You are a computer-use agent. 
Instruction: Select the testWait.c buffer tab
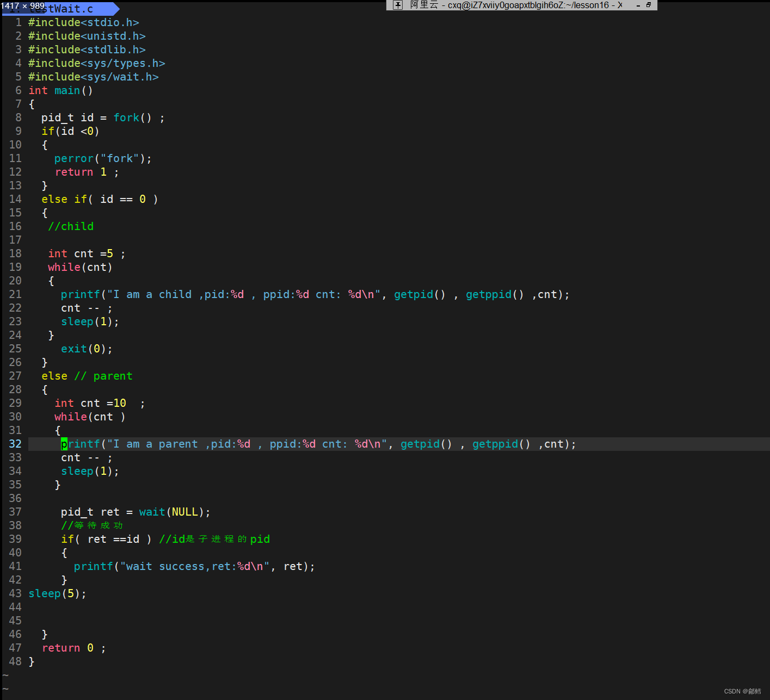(x=60, y=9)
